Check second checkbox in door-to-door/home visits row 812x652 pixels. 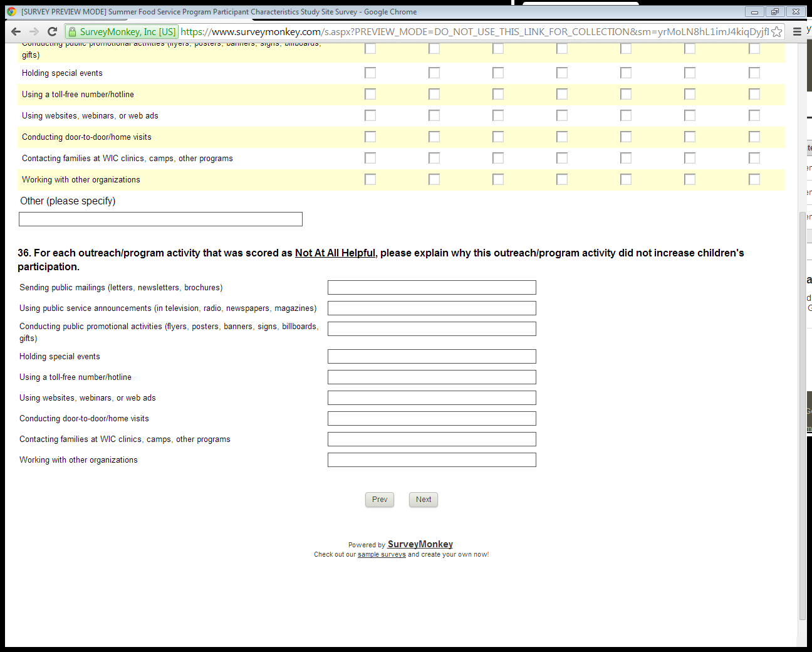pos(434,137)
